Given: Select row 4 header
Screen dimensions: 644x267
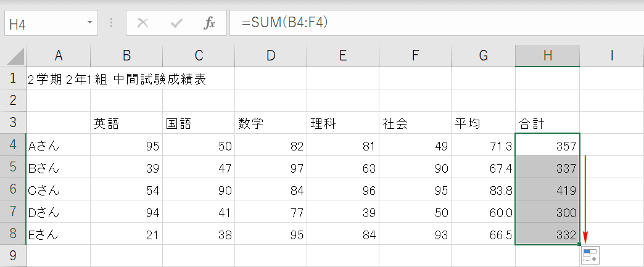Looking at the screenshot, I should (x=13, y=144).
